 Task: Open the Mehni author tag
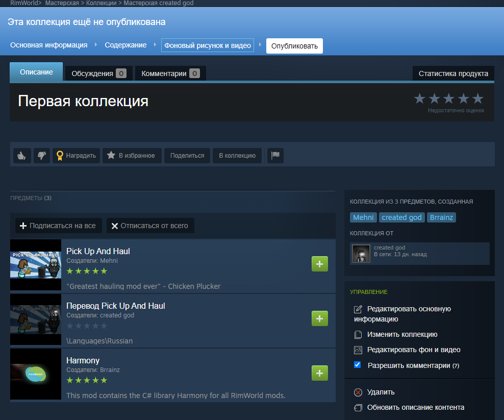363,217
